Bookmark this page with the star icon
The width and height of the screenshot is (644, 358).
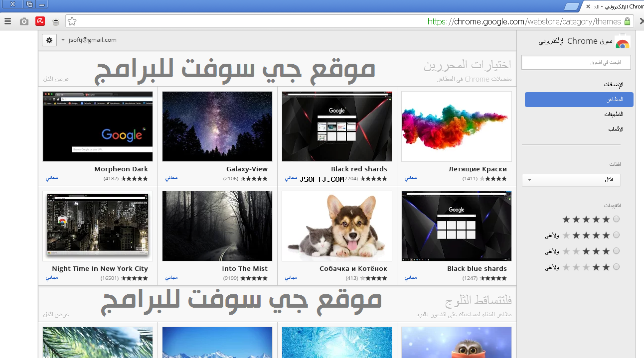(x=72, y=21)
